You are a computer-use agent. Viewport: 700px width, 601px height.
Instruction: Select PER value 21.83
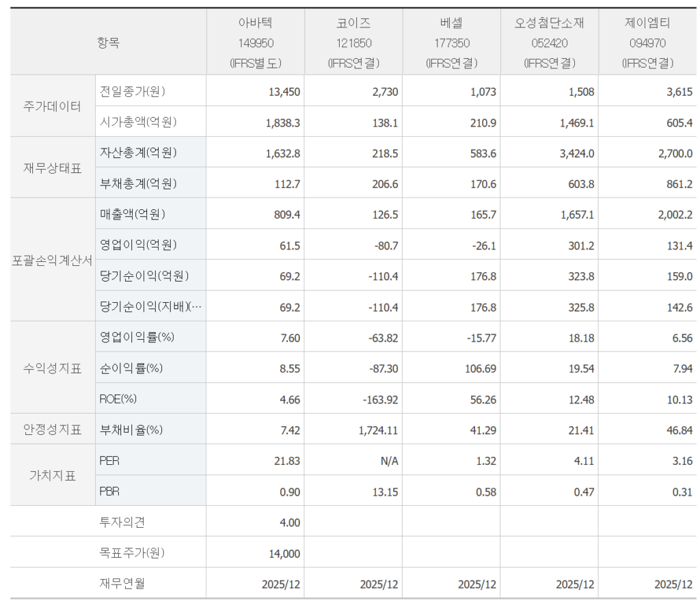click(287, 462)
